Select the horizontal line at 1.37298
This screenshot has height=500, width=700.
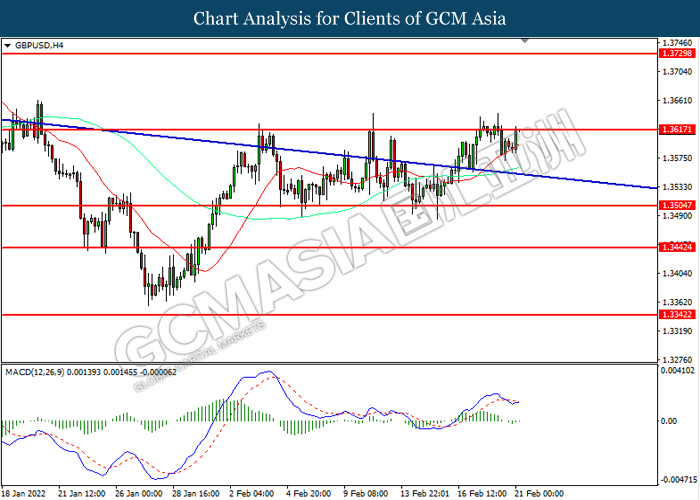329,54
